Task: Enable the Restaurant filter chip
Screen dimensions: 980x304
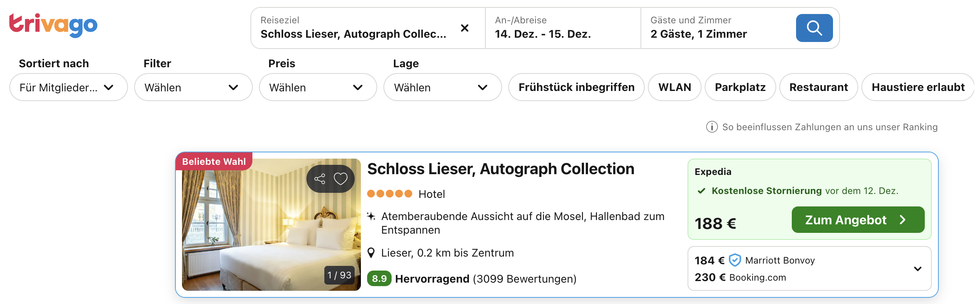Action: click(818, 87)
